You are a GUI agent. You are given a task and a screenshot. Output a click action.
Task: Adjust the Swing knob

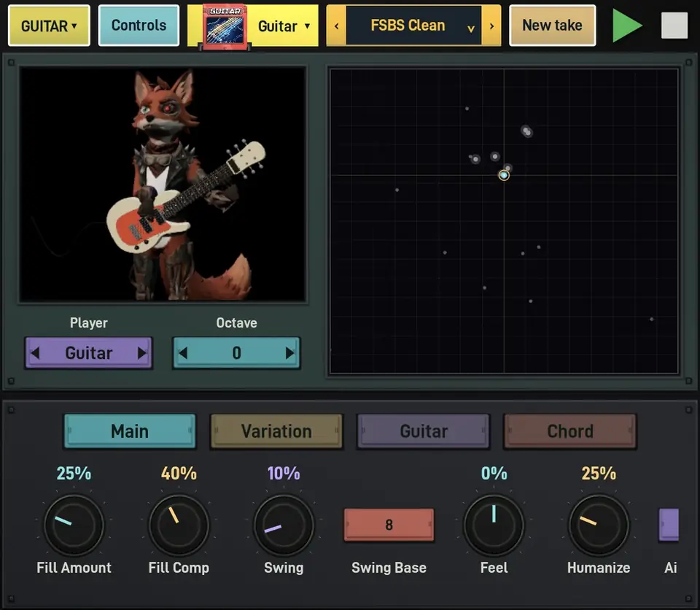[x=284, y=525]
